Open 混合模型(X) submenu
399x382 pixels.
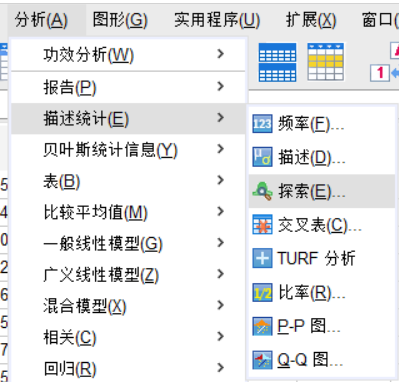tap(128, 306)
